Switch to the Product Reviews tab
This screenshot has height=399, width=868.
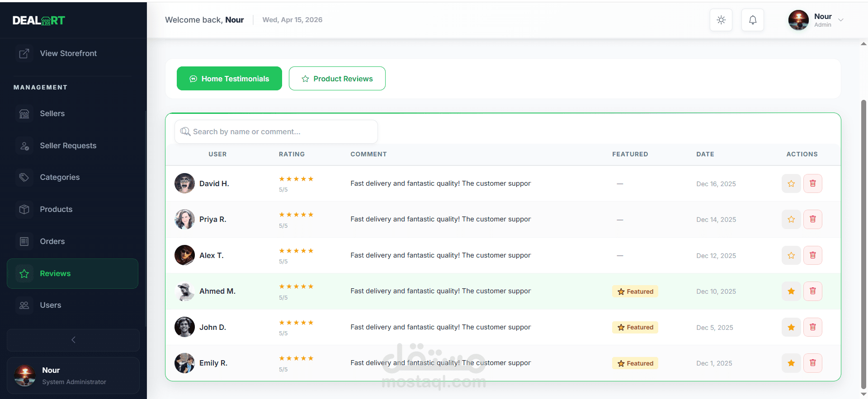337,79
